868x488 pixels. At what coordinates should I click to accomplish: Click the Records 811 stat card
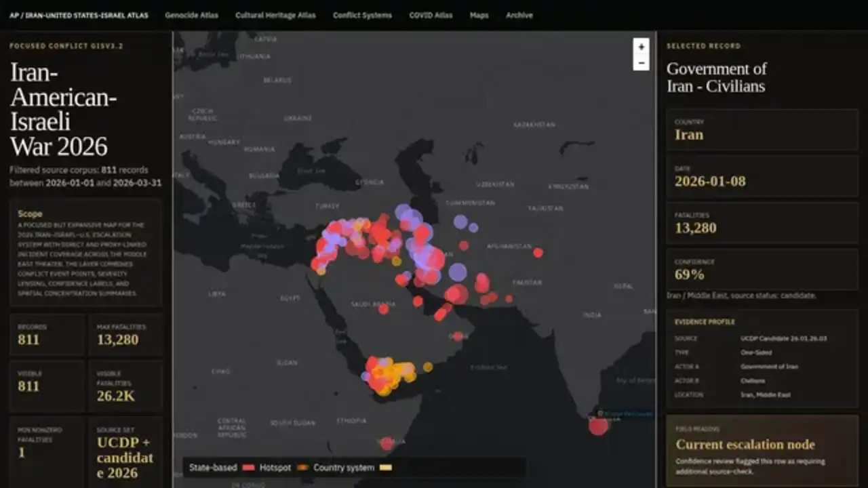(47, 334)
